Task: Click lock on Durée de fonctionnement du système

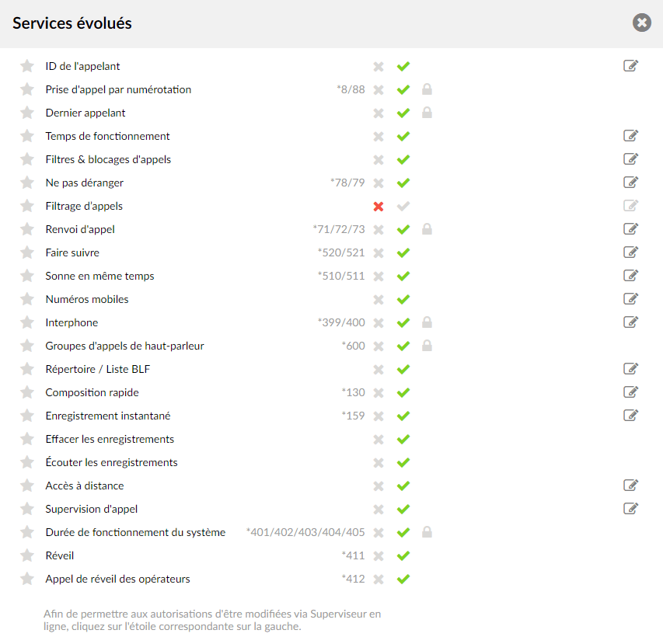Action: click(x=427, y=531)
